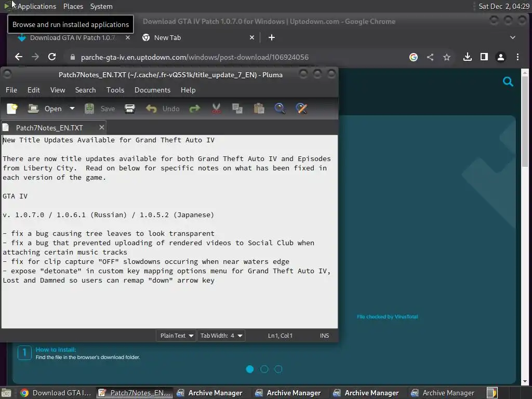532x399 pixels.
Task: Click the Chrome profile avatar icon
Action: (501, 57)
